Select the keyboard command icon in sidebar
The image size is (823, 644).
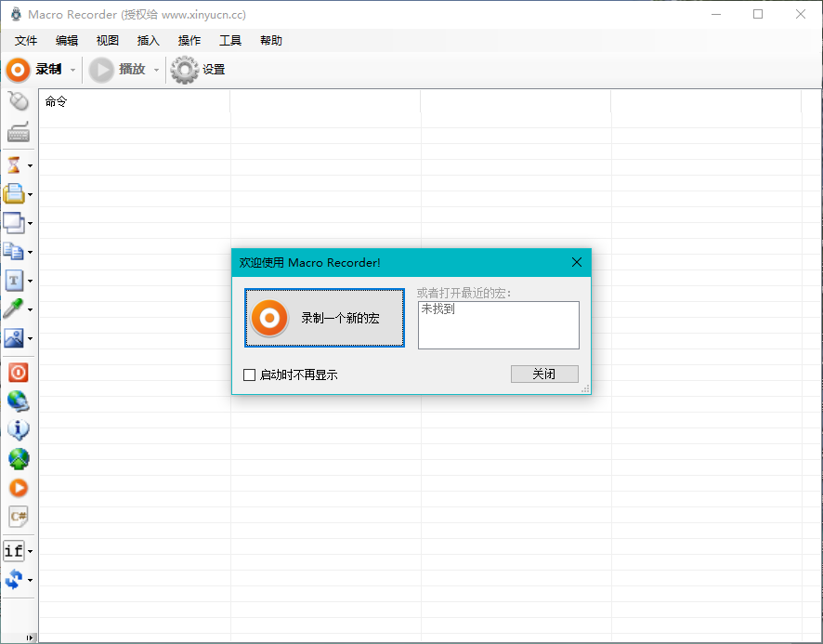click(x=19, y=132)
